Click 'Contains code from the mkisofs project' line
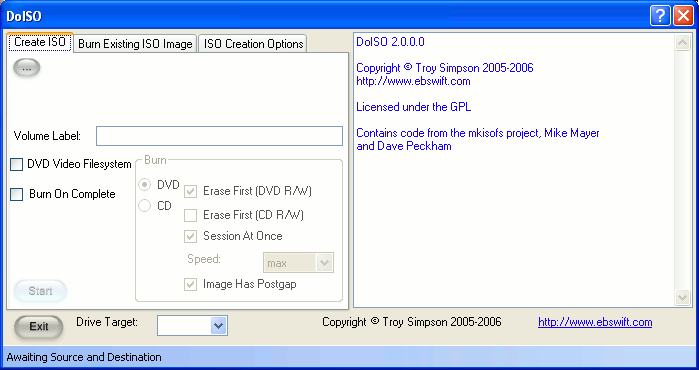The height and width of the screenshot is (370, 699). coord(478,133)
